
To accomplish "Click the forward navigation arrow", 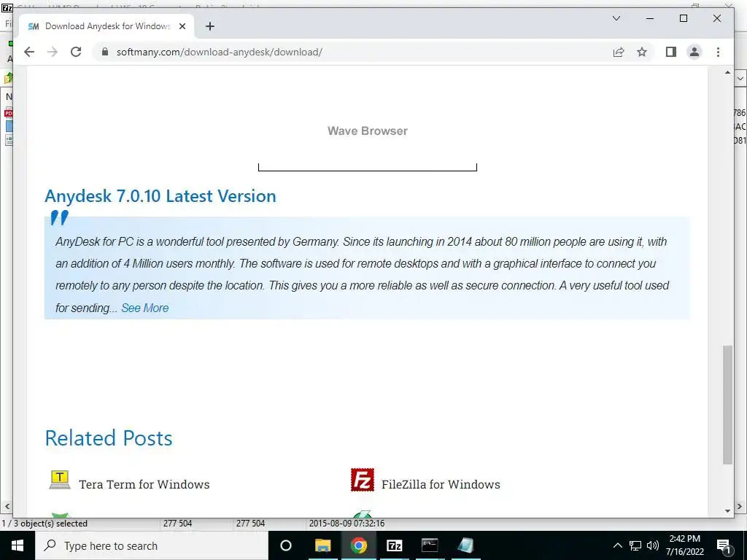I will pos(53,52).
